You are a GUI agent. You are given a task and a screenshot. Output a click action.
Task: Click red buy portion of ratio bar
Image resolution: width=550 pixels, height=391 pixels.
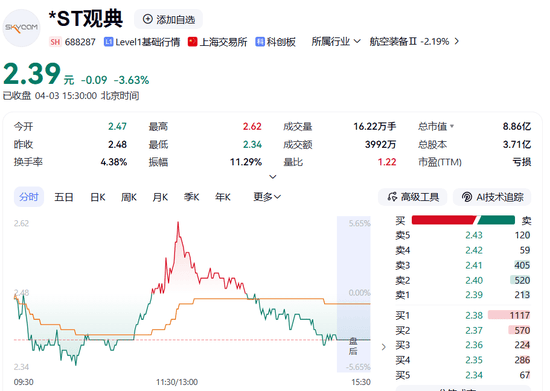(x=444, y=220)
